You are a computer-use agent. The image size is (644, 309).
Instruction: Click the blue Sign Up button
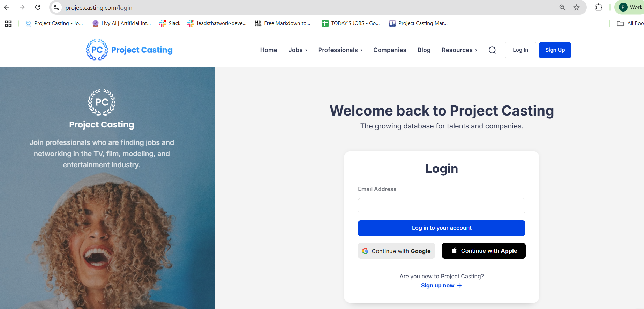(555, 50)
